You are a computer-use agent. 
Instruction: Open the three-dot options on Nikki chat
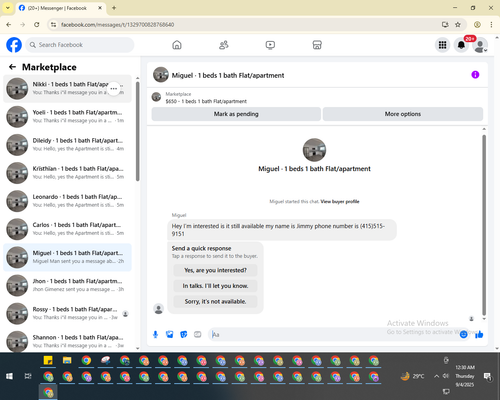114,89
